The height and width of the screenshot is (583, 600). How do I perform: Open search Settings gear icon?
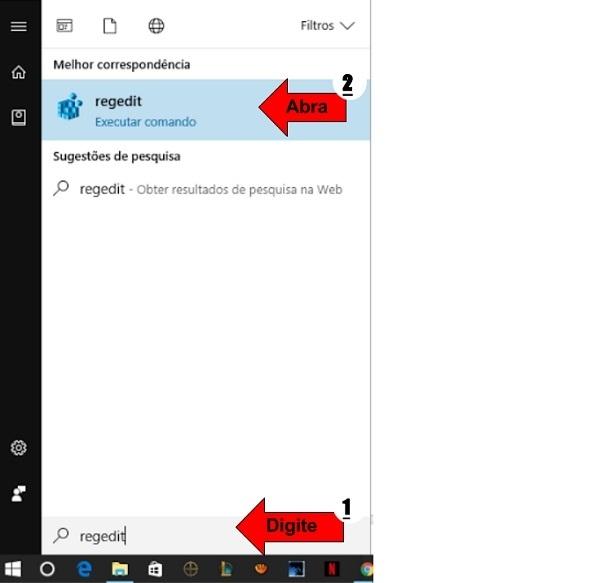pyautogui.click(x=18, y=447)
